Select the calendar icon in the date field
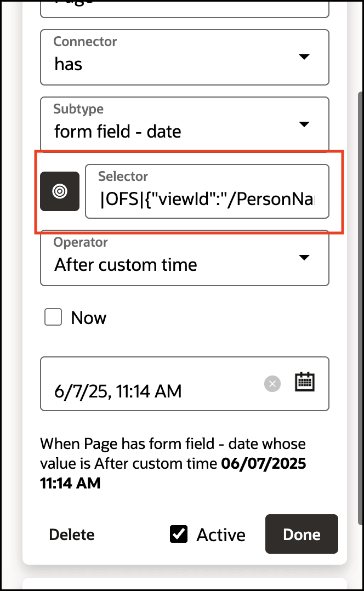Screen dimensions: 364x591 (x=305, y=383)
